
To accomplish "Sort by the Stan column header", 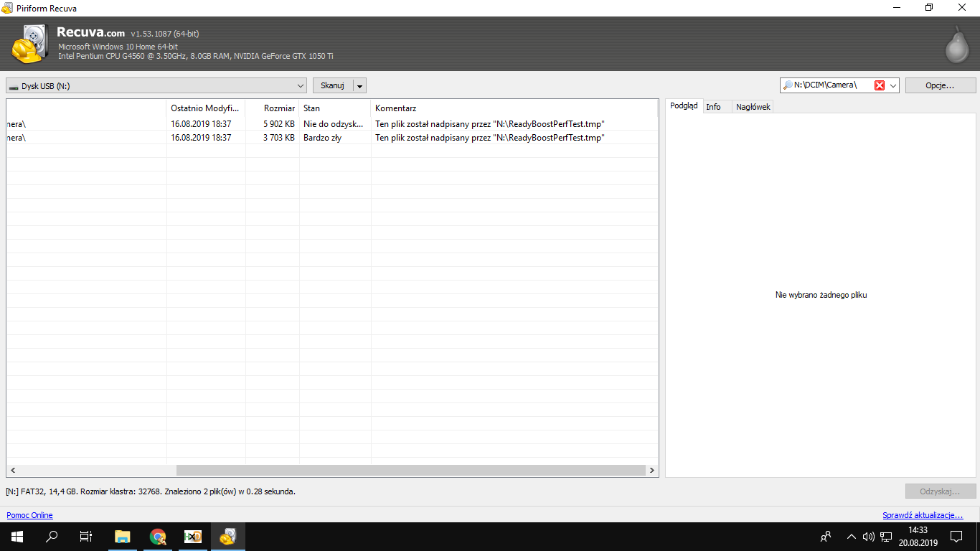I will tap(335, 108).
